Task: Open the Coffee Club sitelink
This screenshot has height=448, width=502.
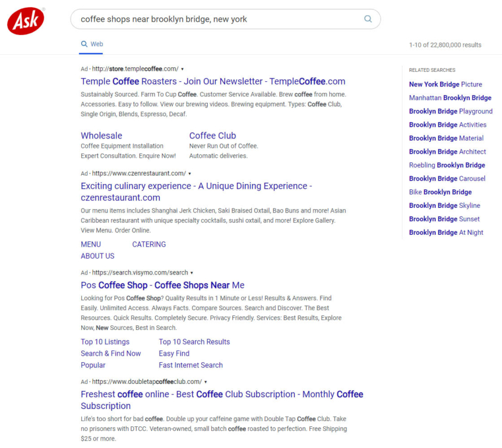Action: click(212, 136)
